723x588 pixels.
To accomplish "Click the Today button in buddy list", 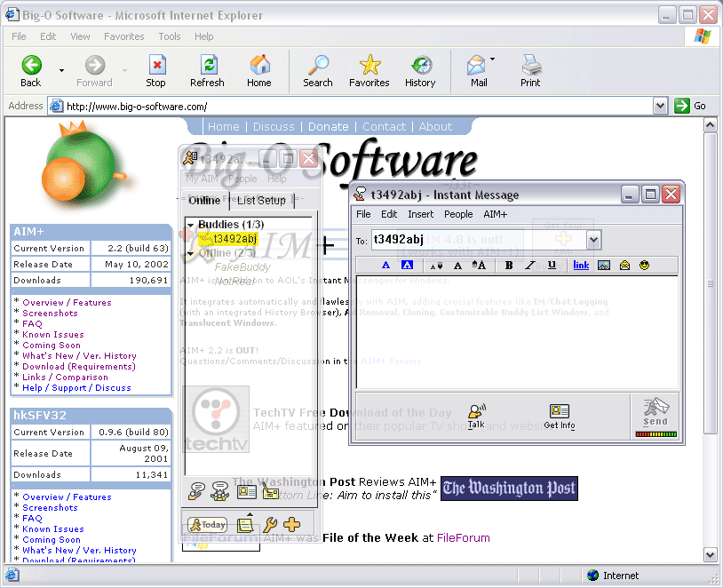I will click(x=207, y=524).
